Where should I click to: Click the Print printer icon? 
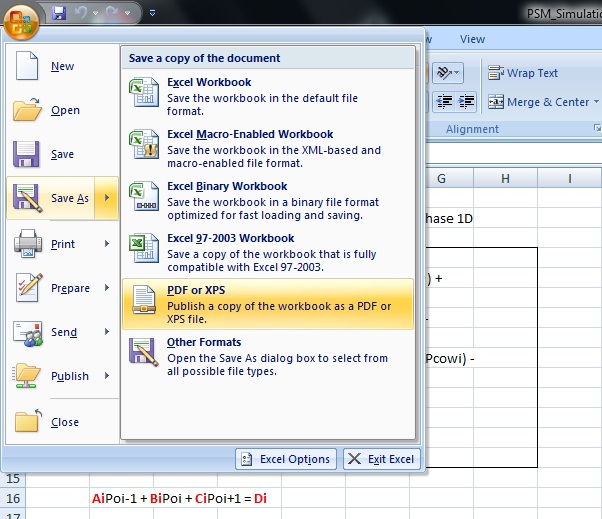[28, 243]
